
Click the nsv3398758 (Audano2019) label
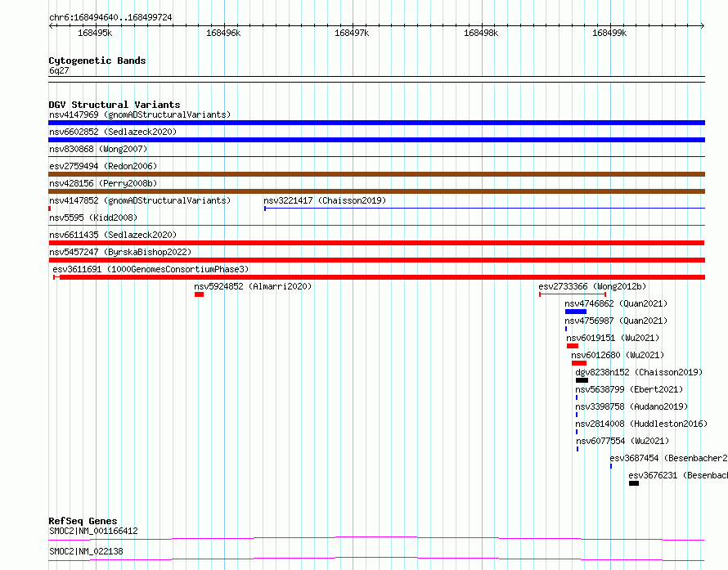[x=631, y=406]
